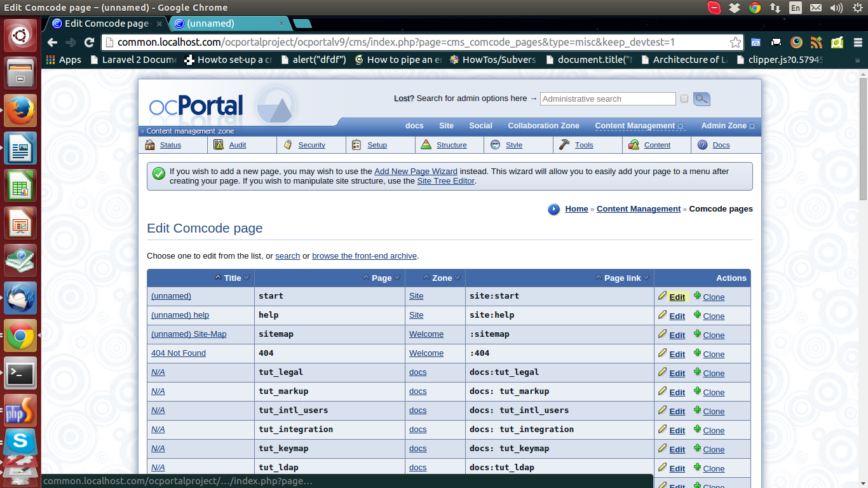Tick the checkbox beside Administrative search

(684, 99)
